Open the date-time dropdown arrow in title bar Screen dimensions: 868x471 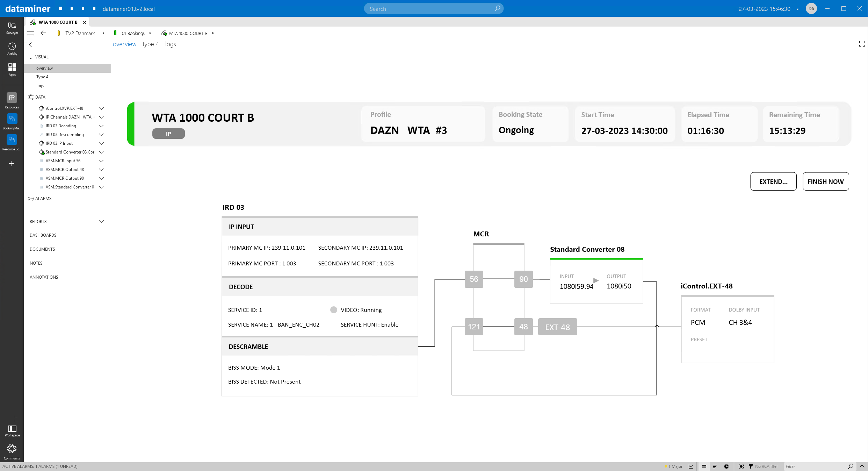(797, 9)
